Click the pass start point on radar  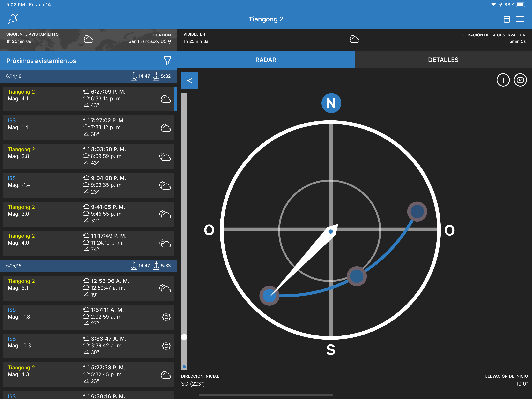pos(269,296)
